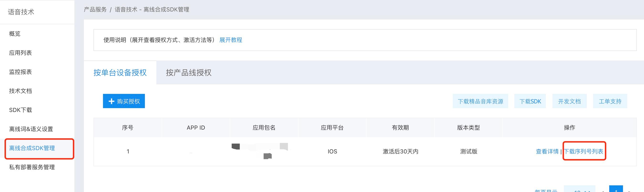
Task: Navigate to SDK下载 in sidebar
Action: pos(20,110)
